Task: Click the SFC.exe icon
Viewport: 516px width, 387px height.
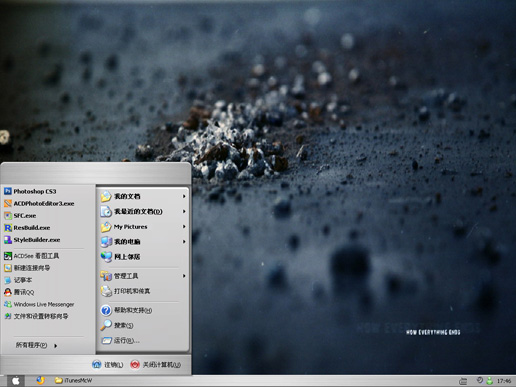Action: tap(8, 216)
